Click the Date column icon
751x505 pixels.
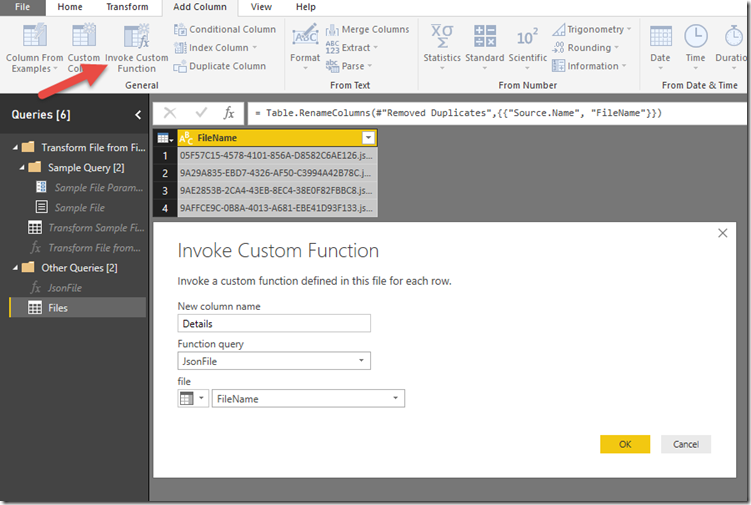point(660,38)
